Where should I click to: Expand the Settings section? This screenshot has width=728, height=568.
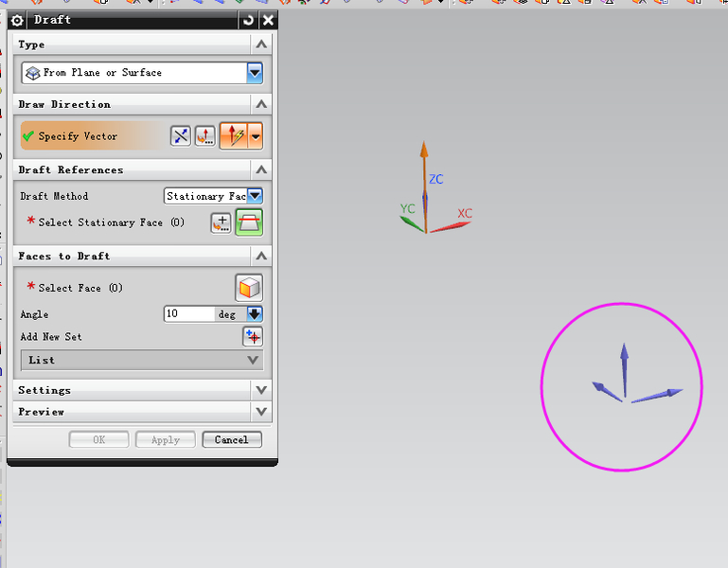(261, 390)
